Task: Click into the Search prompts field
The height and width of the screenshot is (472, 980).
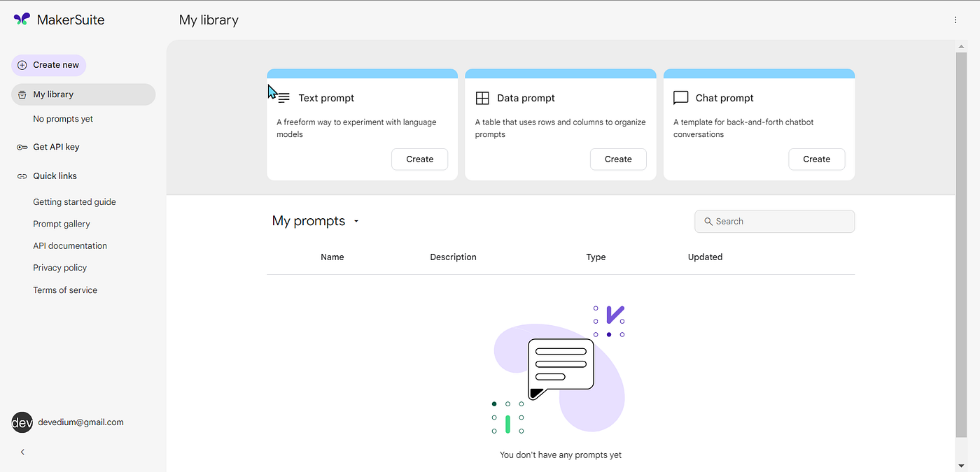Action: [774, 222]
